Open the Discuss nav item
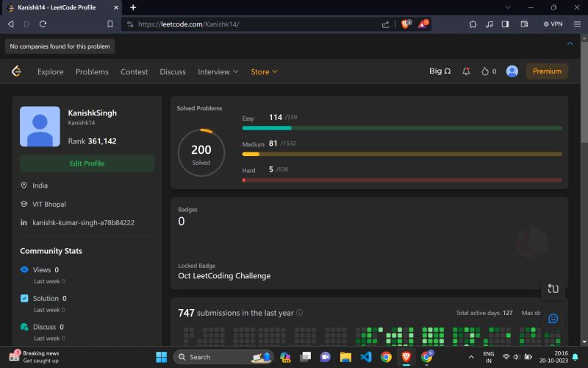The width and height of the screenshot is (588, 368). (x=173, y=71)
